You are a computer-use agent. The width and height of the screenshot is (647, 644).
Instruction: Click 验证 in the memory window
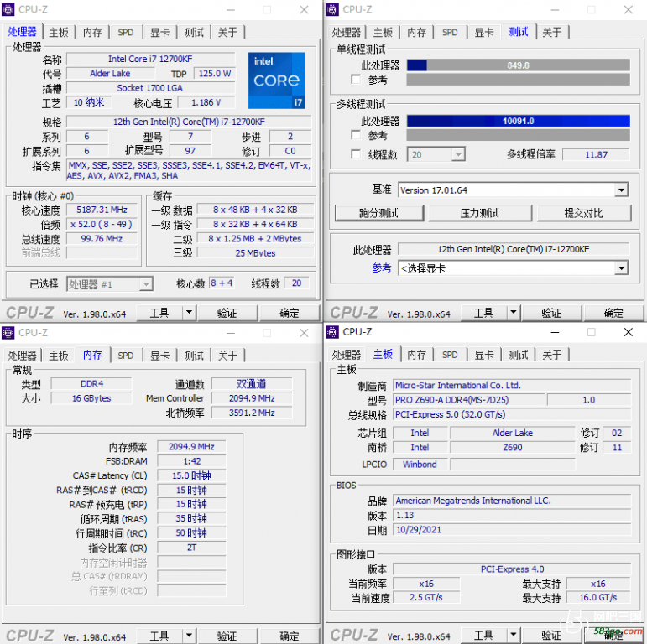pos(227,636)
